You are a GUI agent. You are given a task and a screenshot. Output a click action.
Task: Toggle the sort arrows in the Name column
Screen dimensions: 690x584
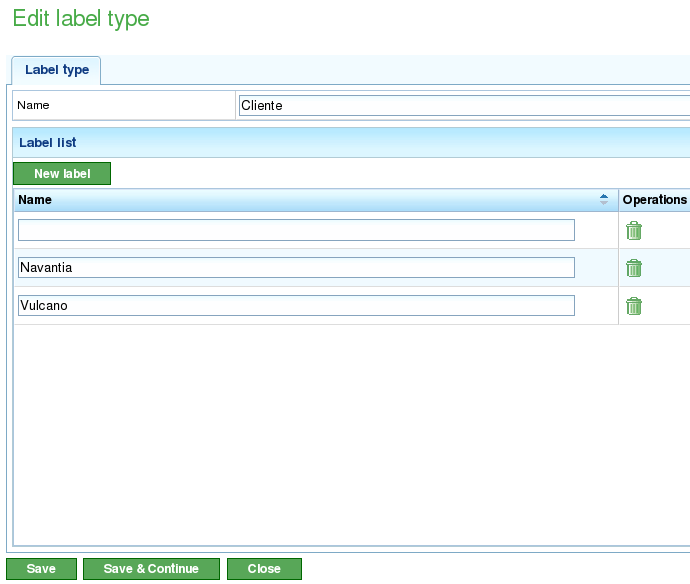click(x=604, y=200)
